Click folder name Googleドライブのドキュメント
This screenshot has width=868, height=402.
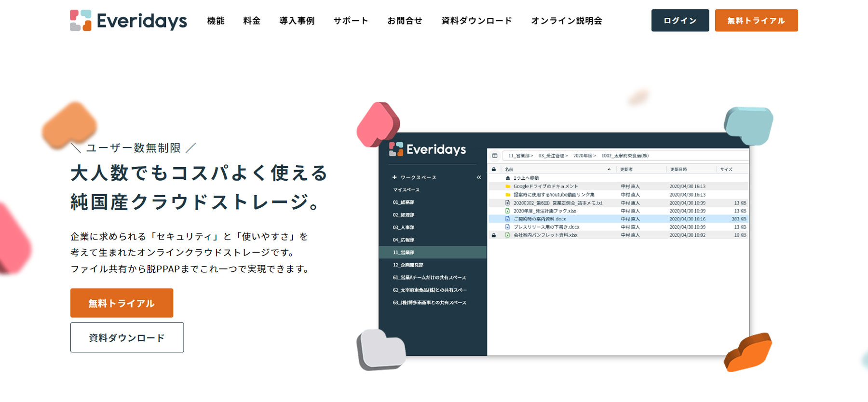click(x=545, y=186)
